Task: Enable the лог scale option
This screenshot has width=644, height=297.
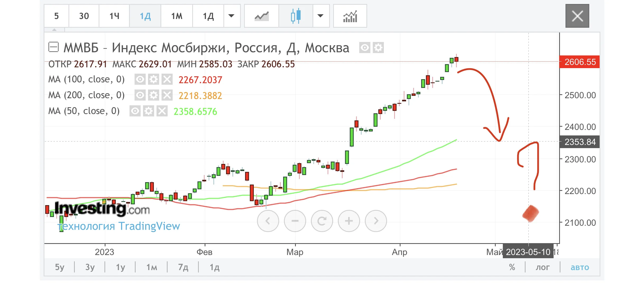Action: pos(542,267)
